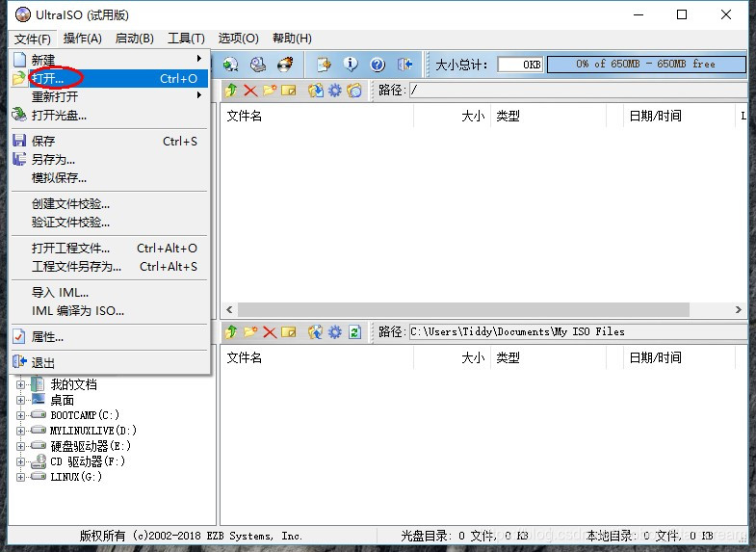
Task: Click the exit door toolbar icon
Action: (x=405, y=65)
